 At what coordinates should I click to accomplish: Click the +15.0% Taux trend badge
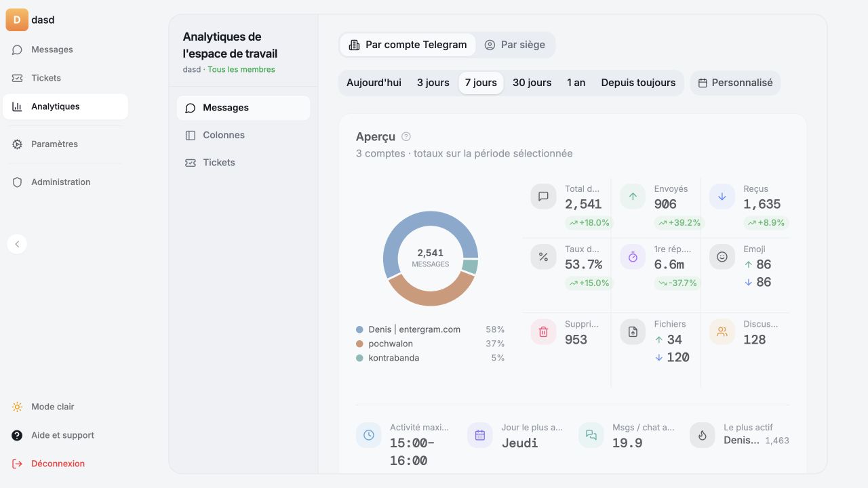589,283
